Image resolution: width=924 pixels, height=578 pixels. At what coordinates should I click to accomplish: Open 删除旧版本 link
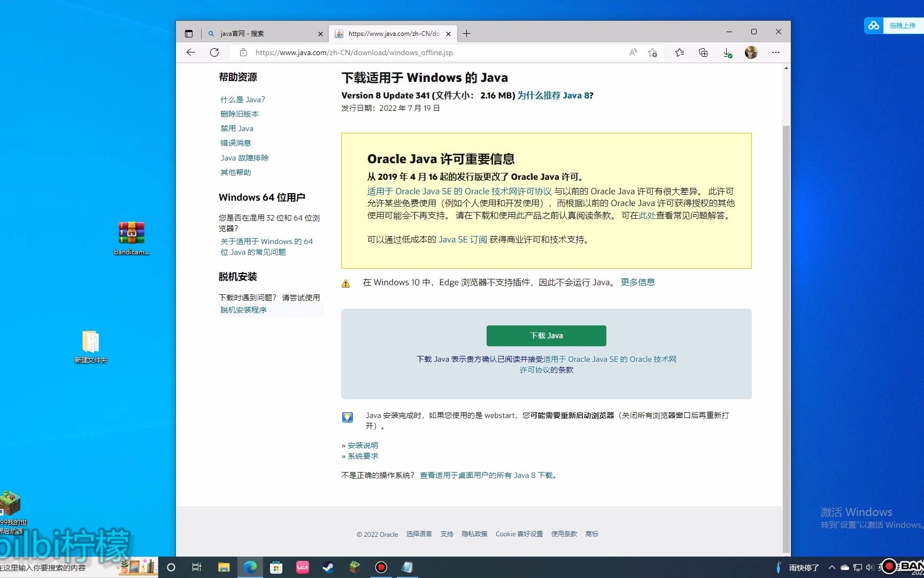pyautogui.click(x=240, y=114)
